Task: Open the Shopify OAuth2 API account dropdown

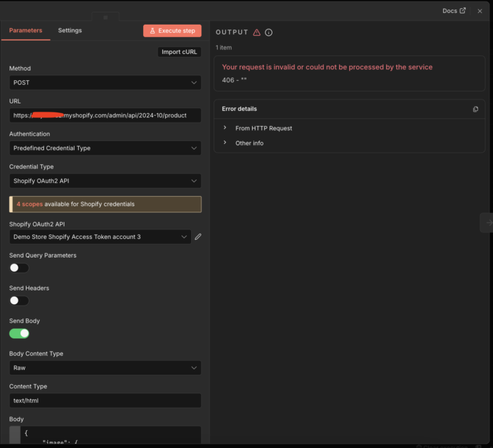Action: click(x=100, y=237)
